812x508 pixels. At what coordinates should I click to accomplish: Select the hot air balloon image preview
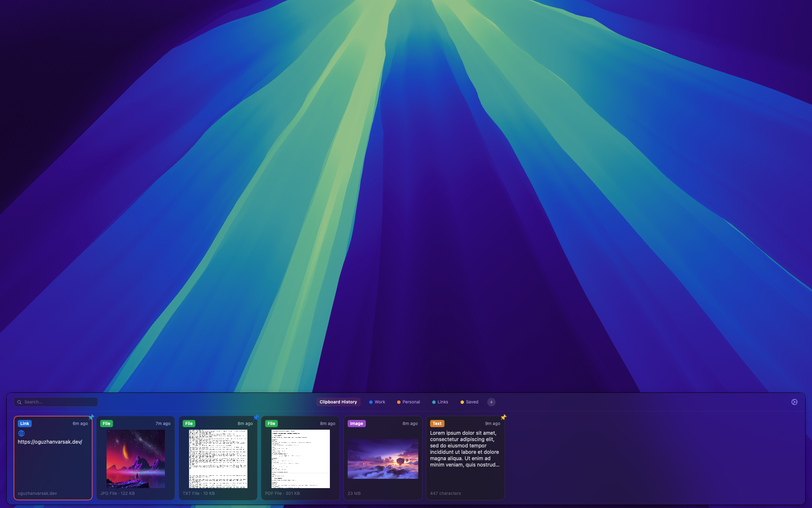[383, 459]
